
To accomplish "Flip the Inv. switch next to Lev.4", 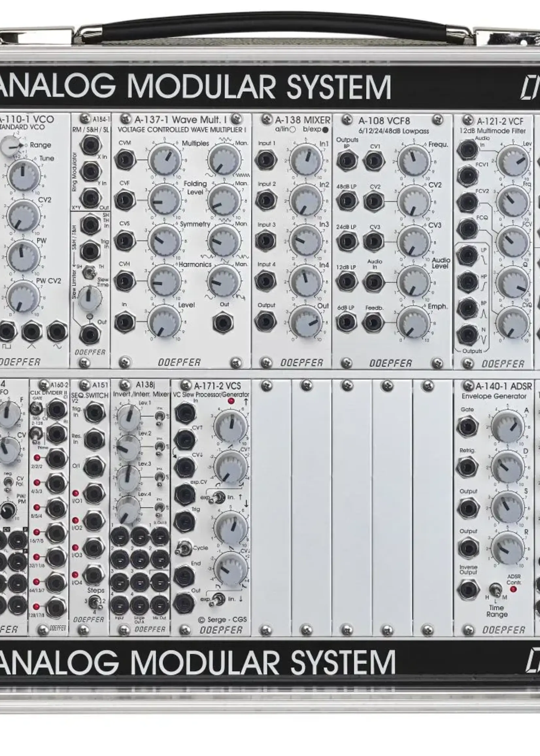I will (x=160, y=508).
